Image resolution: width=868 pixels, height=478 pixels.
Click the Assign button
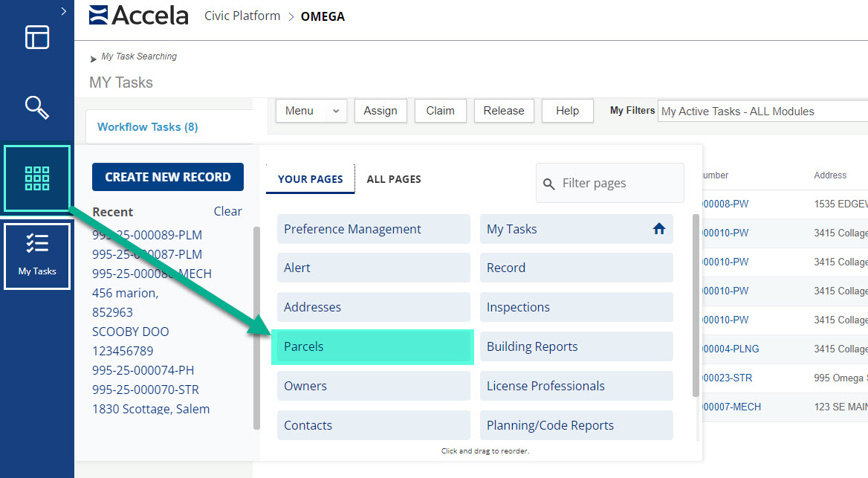[x=380, y=111]
